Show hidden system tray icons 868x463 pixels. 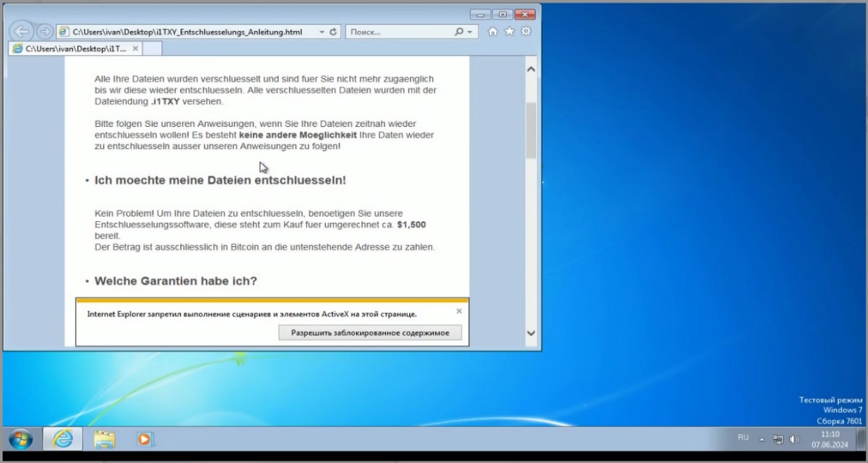[x=762, y=439]
